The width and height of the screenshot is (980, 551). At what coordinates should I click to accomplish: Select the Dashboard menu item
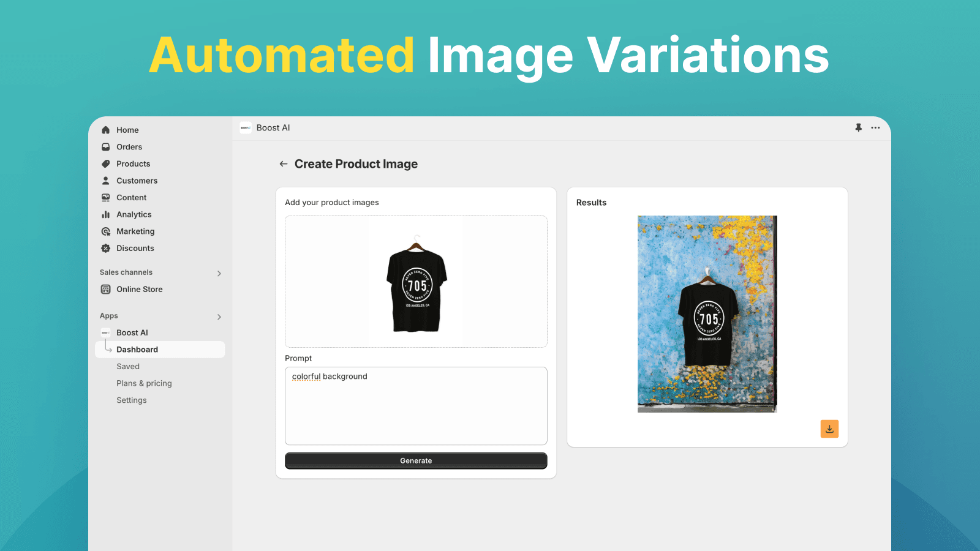[160, 350]
